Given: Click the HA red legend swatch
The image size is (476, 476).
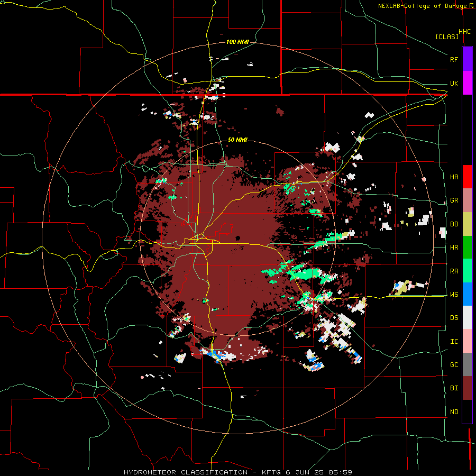Looking at the screenshot, I should click(x=467, y=177).
